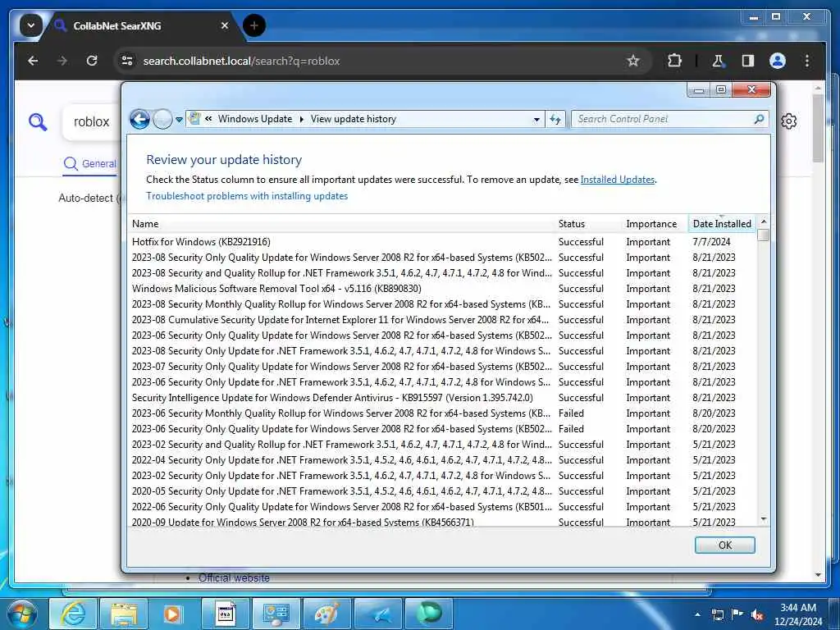Open the Control Panel taskbar button

click(276, 614)
